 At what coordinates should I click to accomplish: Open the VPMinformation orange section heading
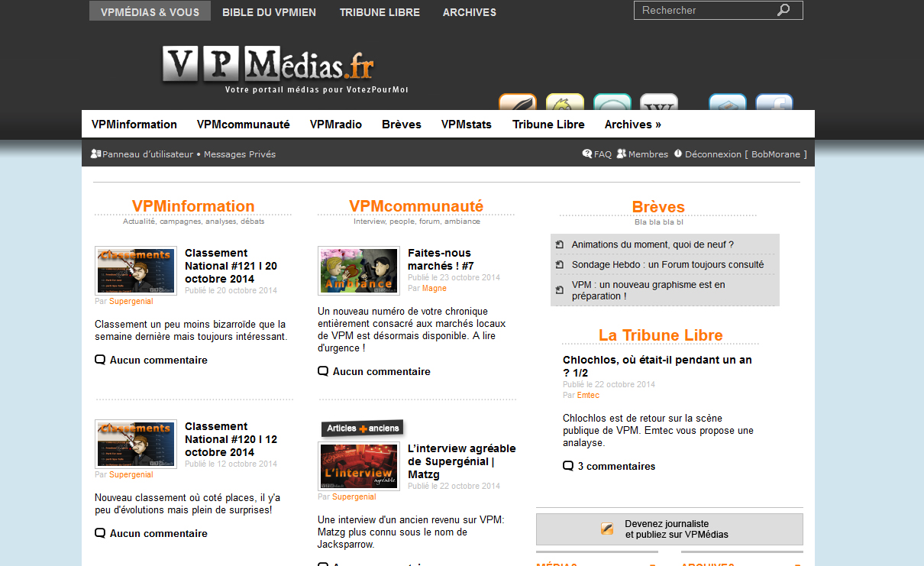click(193, 206)
